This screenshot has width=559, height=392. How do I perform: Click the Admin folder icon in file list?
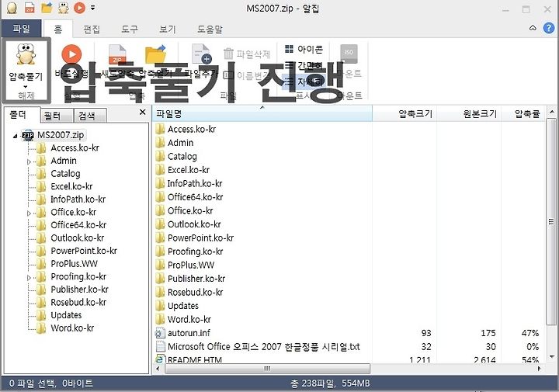coord(160,143)
